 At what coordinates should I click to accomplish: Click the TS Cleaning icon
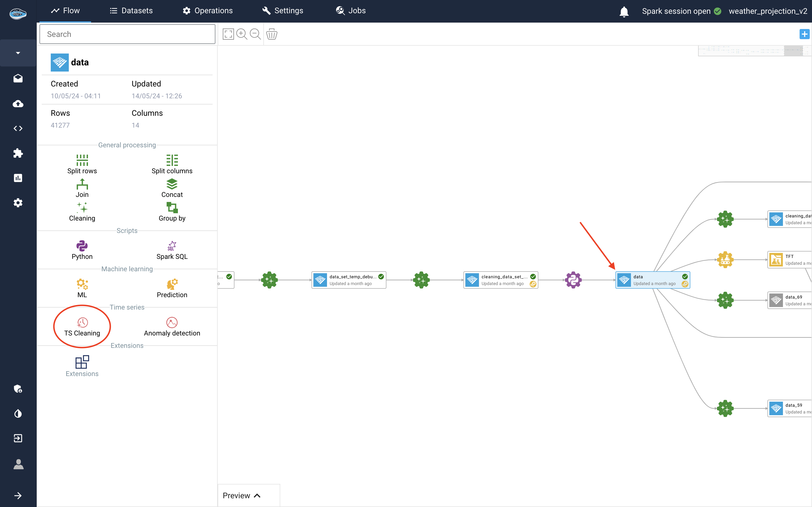point(82,322)
